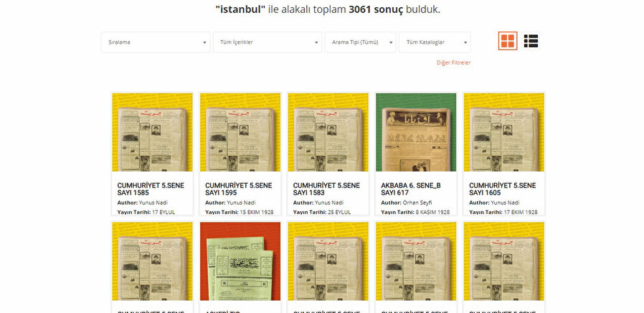This screenshot has height=313, width=644.
Task: Click the title CUMHURİYET 5.SENE SAYI 1583
Action: 326,189
